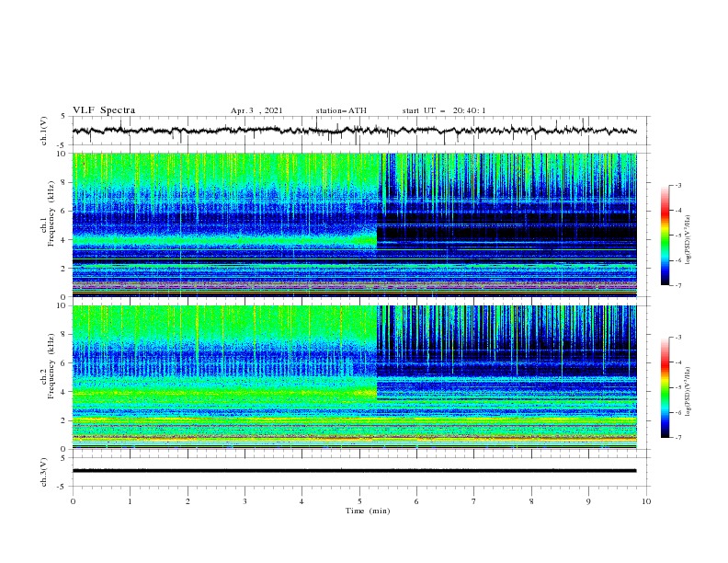Click the ch.1 spectrogram panel
This screenshot has height=563, width=728.
354,224
